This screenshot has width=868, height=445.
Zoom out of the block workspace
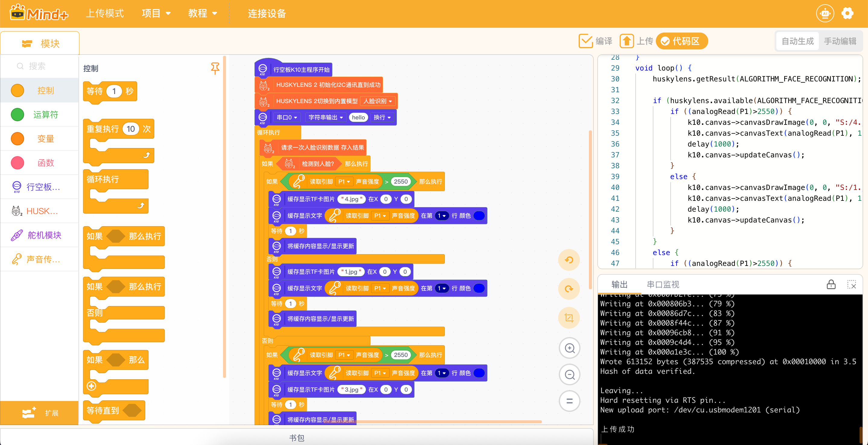tap(569, 374)
